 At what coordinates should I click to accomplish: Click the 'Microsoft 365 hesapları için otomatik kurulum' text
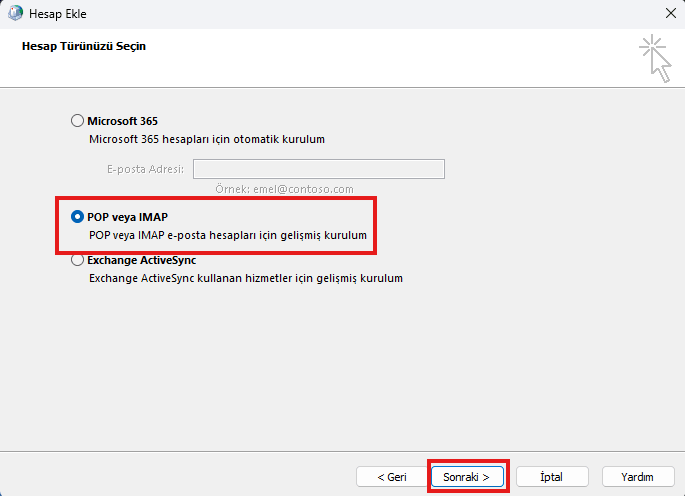tap(207, 139)
